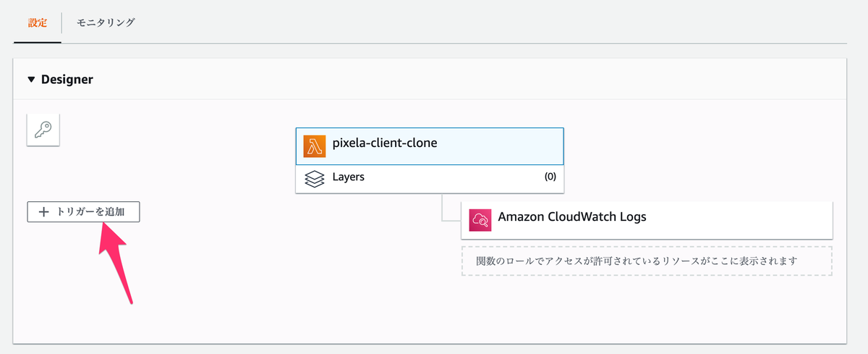Collapse the Designer section triangle

point(31,80)
